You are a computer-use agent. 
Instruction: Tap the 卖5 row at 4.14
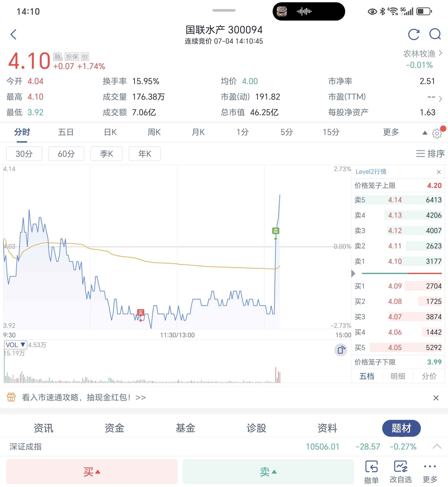pyautogui.click(x=398, y=200)
